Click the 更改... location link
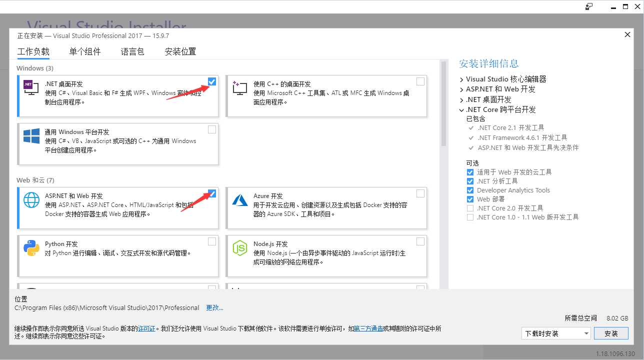 click(214, 307)
